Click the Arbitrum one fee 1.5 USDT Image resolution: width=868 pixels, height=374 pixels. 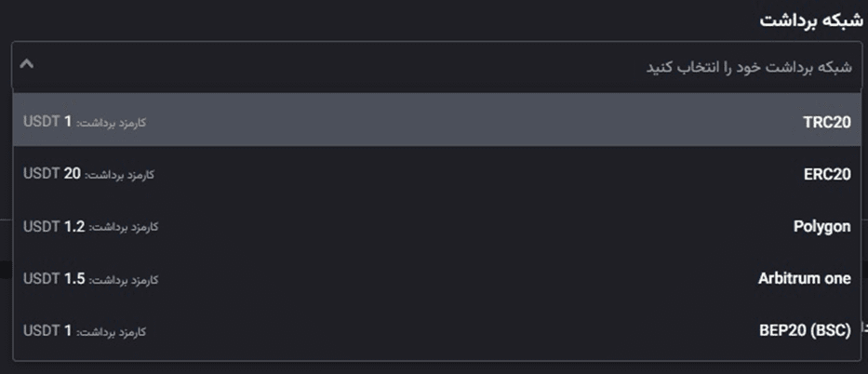[75, 278]
